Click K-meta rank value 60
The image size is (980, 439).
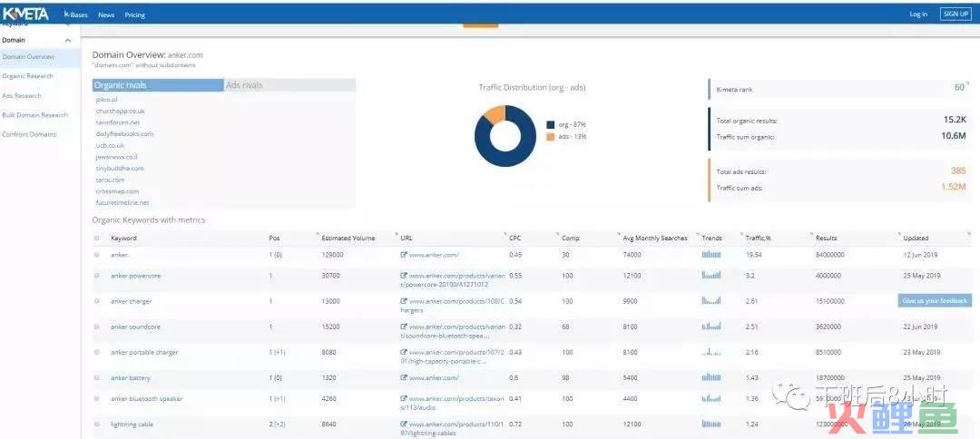pyautogui.click(x=960, y=88)
